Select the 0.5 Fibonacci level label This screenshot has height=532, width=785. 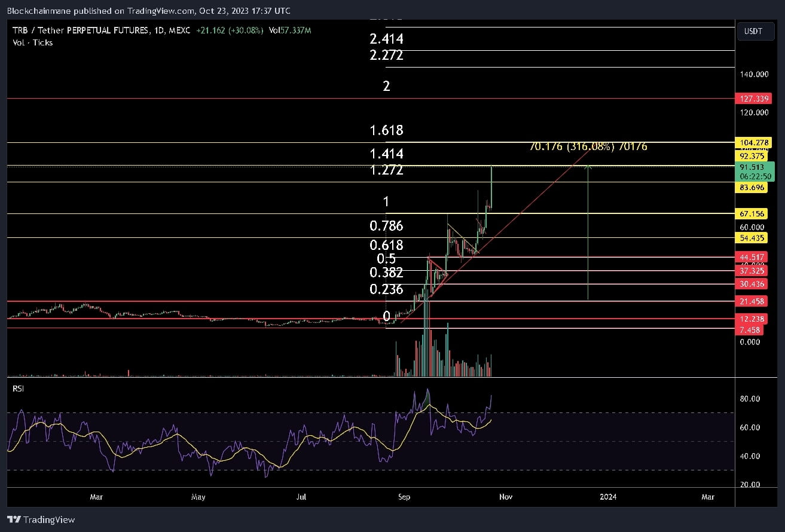[x=386, y=259]
